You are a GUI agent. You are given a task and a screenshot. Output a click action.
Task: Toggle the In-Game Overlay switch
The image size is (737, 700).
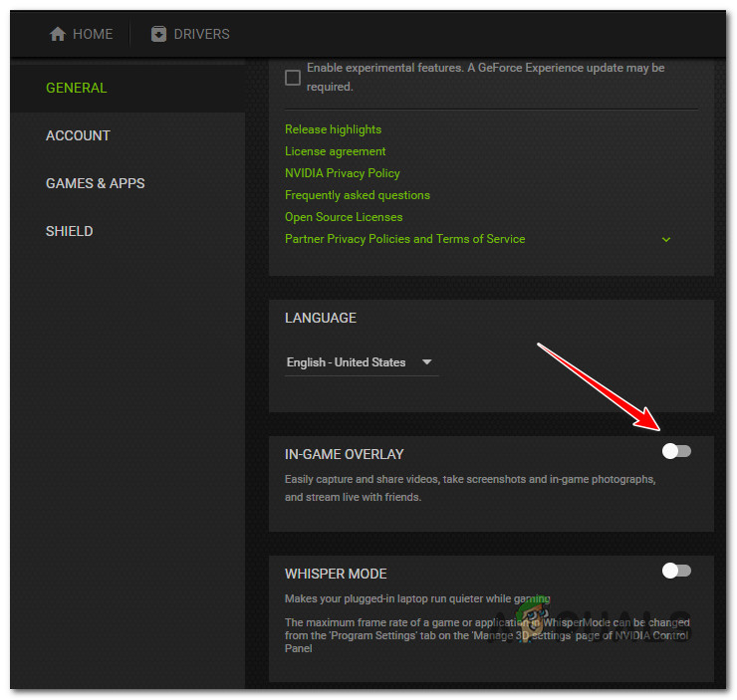(x=676, y=451)
